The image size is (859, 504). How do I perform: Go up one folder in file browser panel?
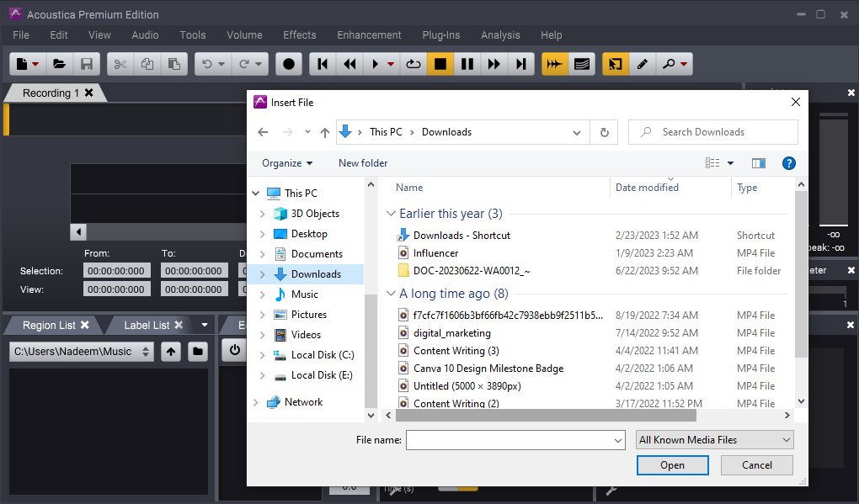pos(171,352)
